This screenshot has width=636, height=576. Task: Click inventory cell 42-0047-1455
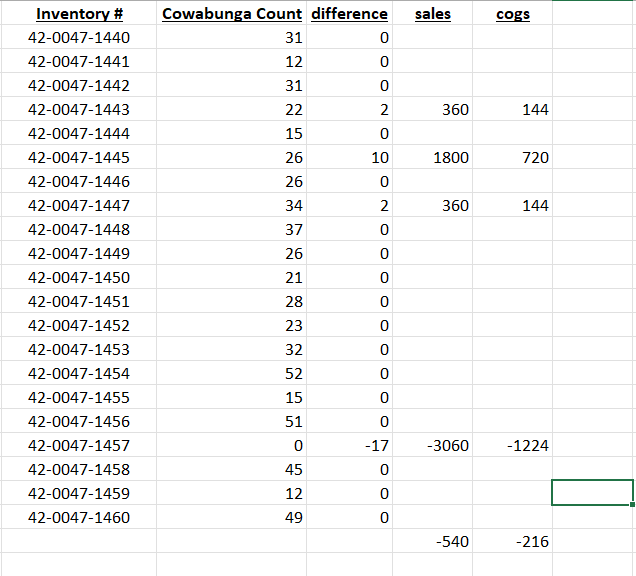coord(79,397)
